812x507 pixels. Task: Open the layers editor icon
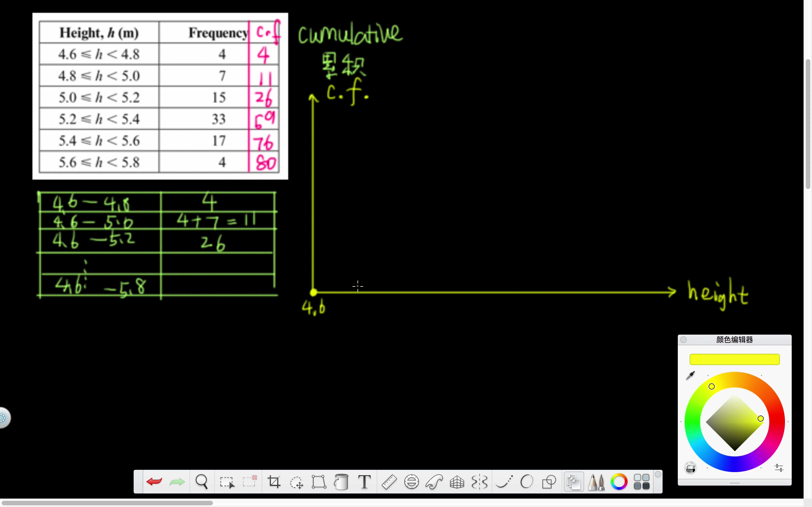pyautogui.click(x=573, y=482)
